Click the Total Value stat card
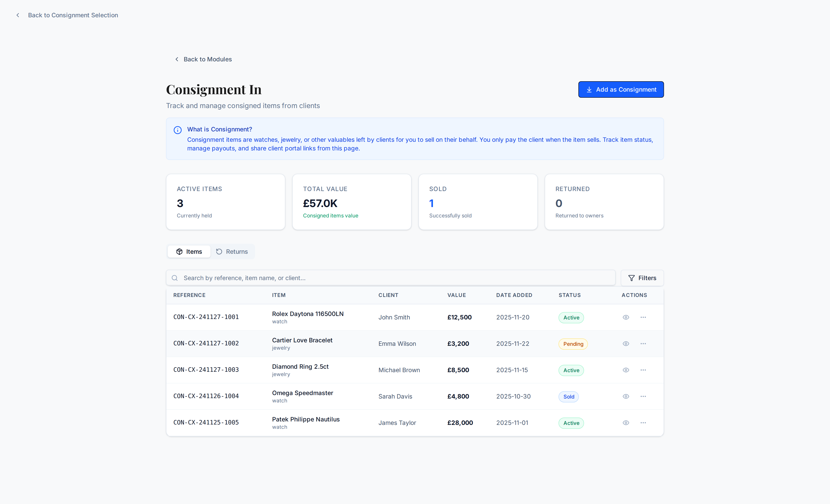Image resolution: width=830 pixels, height=504 pixels. [352, 202]
